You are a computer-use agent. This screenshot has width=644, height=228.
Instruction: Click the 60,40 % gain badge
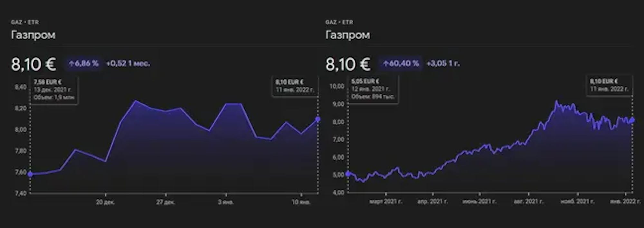[401, 63]
